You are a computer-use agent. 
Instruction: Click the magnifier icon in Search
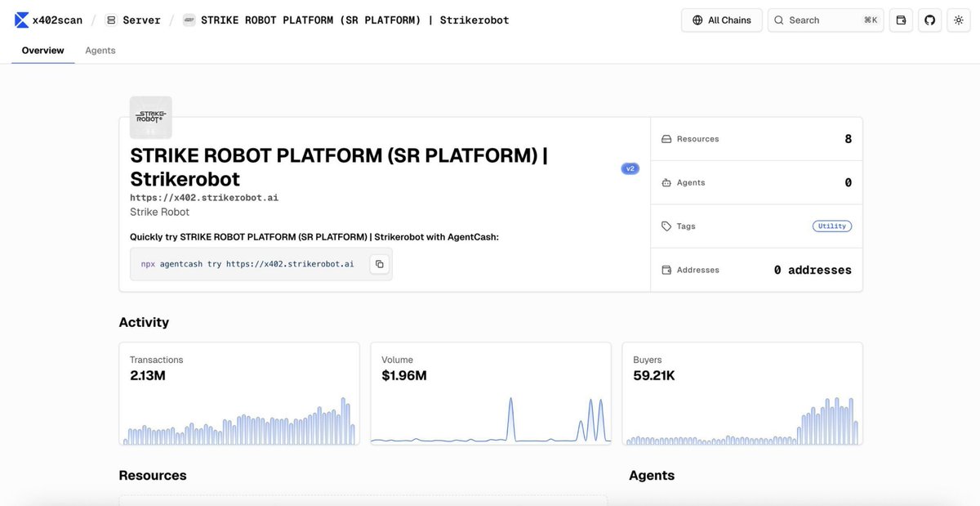point(779,20)
